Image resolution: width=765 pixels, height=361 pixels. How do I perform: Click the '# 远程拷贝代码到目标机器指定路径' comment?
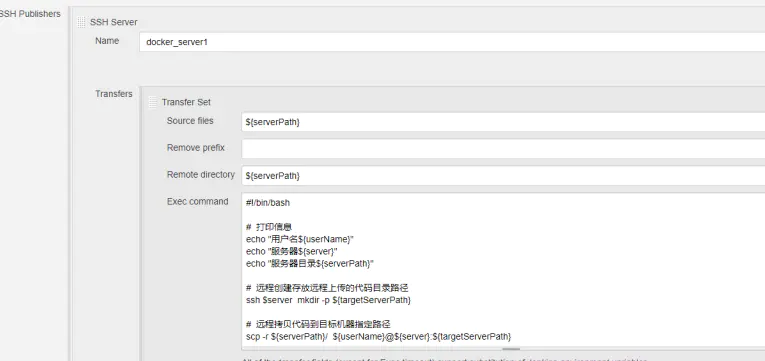318,324
